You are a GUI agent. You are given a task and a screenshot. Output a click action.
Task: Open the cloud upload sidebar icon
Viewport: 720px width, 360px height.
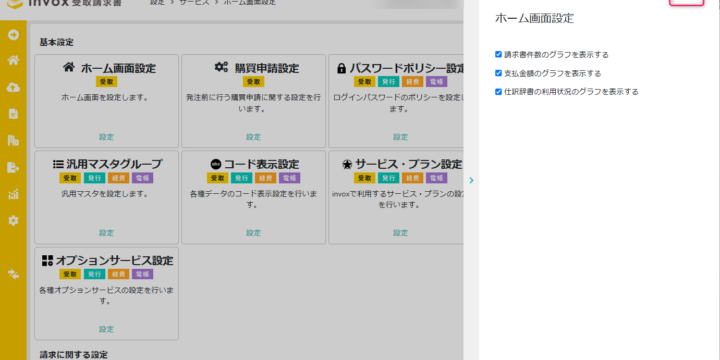click(13, 87)
